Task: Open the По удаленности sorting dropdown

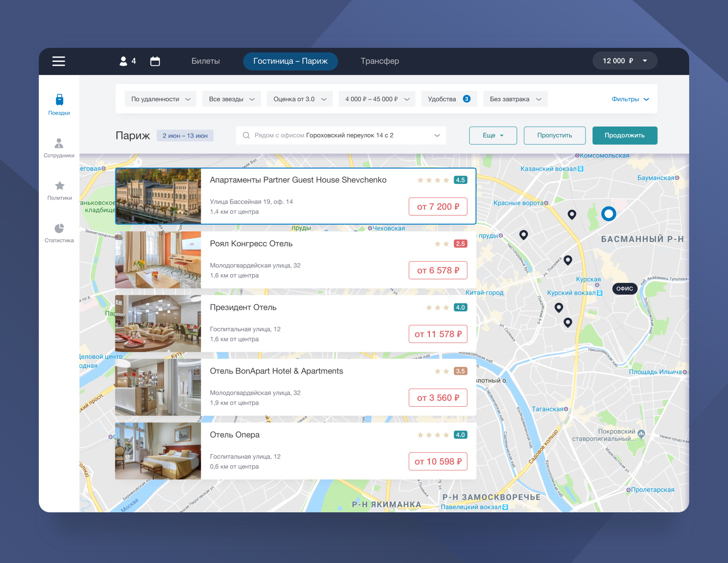Action: (x=160, y=99)
